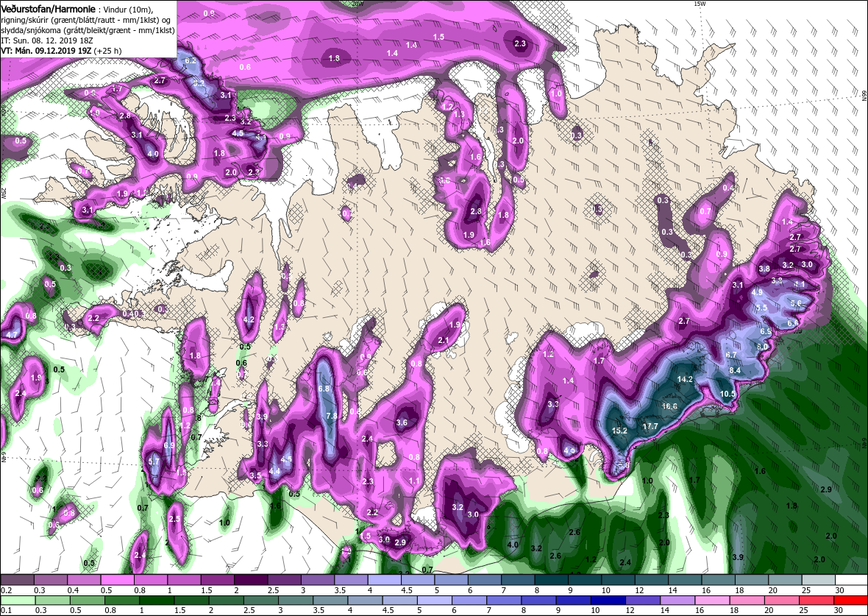Click the 6.7 precipitation value
The height and width of the screenshot is (616, 868).
[x=731, y=355]
